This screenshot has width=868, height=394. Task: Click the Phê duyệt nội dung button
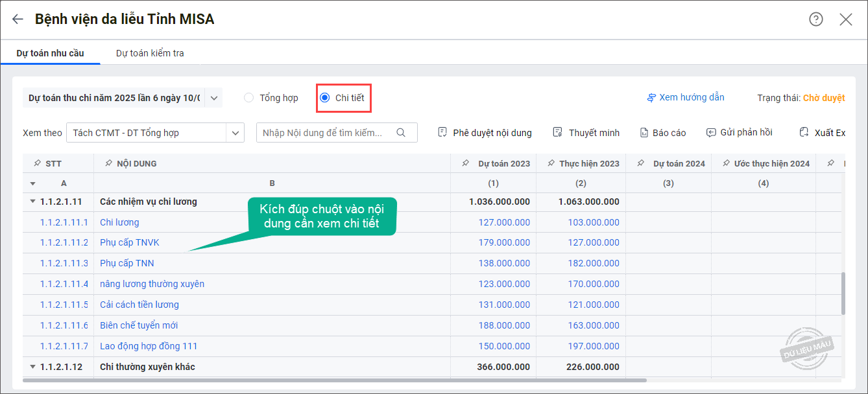[485, 133]
